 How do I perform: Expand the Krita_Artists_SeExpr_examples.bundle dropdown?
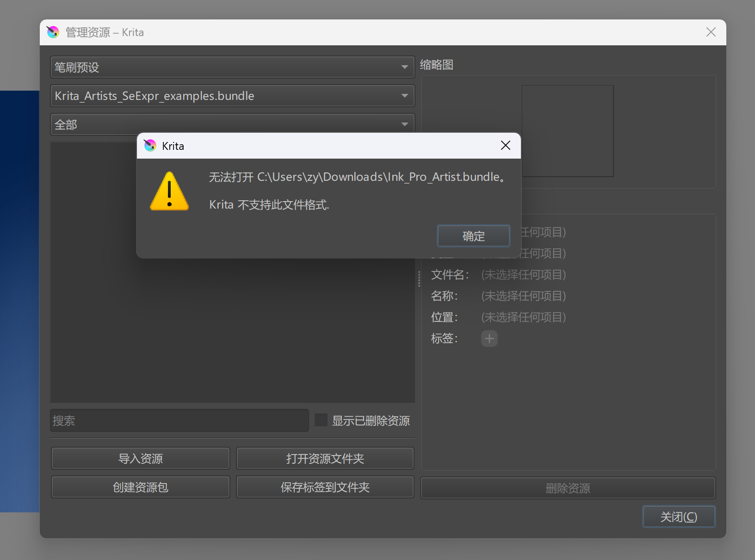[x=232, y=96]
